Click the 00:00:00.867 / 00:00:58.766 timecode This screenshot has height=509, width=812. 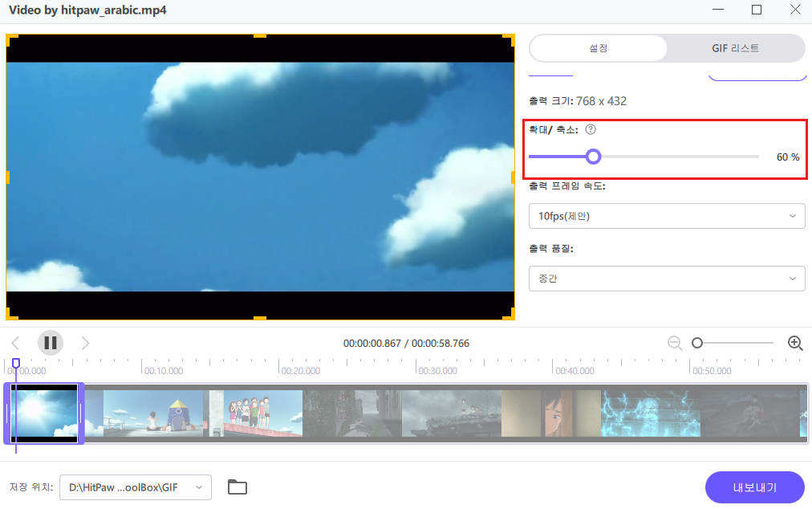[406, 343]
